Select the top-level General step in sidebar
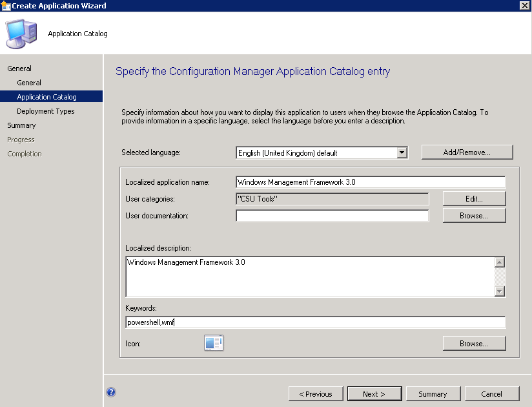This screenshot has width=532, height=407. point(19,68)
